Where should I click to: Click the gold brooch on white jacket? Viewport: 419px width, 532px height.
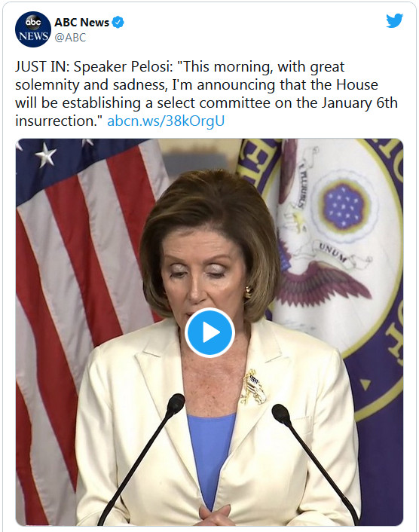tap(253, 387)
